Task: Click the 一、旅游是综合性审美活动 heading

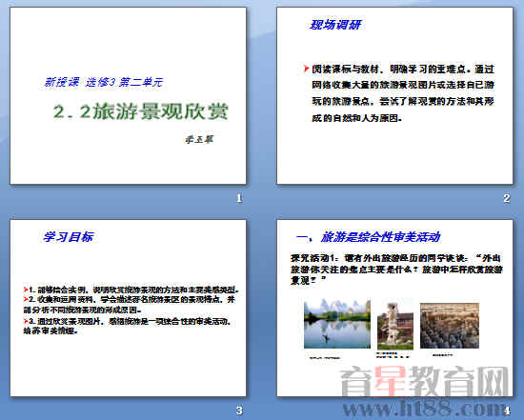Action: 368,237
